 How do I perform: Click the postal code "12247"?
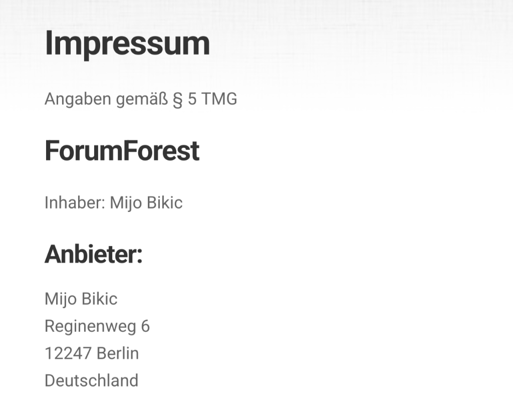[68, 353]
